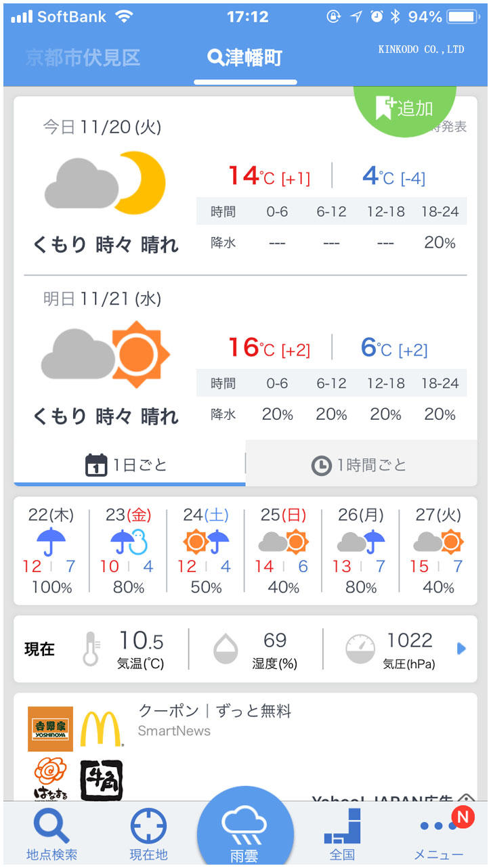Tap the green 追加 bookmark button
The height and width of the screenshot is (868, 491).
[405, 108]
